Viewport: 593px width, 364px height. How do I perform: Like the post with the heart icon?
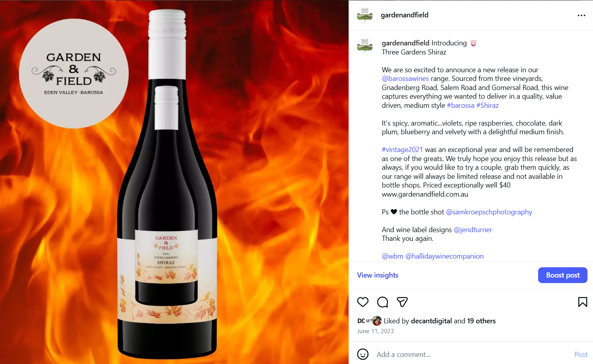[x=362, y=302]
